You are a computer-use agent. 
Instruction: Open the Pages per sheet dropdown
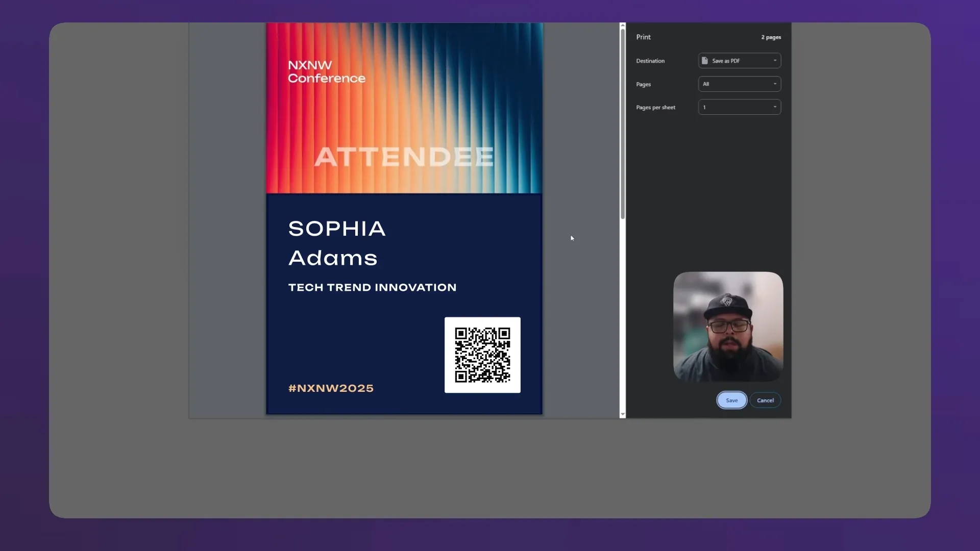point(740,107)
